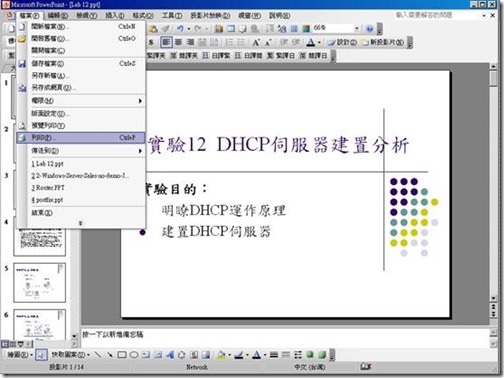Screen dimensions: 504x378
Task: Open formatting toolbar Font Color dropdown arrow
Action: 319,43
